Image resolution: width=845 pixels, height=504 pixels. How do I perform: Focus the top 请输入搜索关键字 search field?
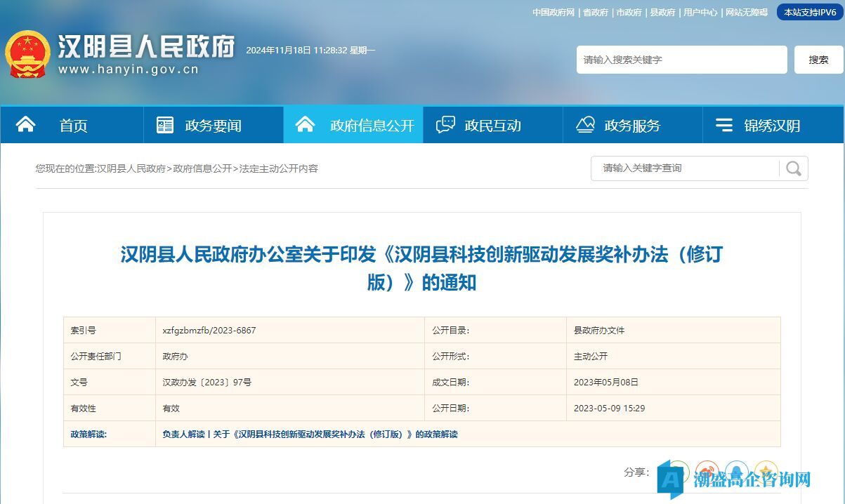pyautogui.click(x=681, y=60)
